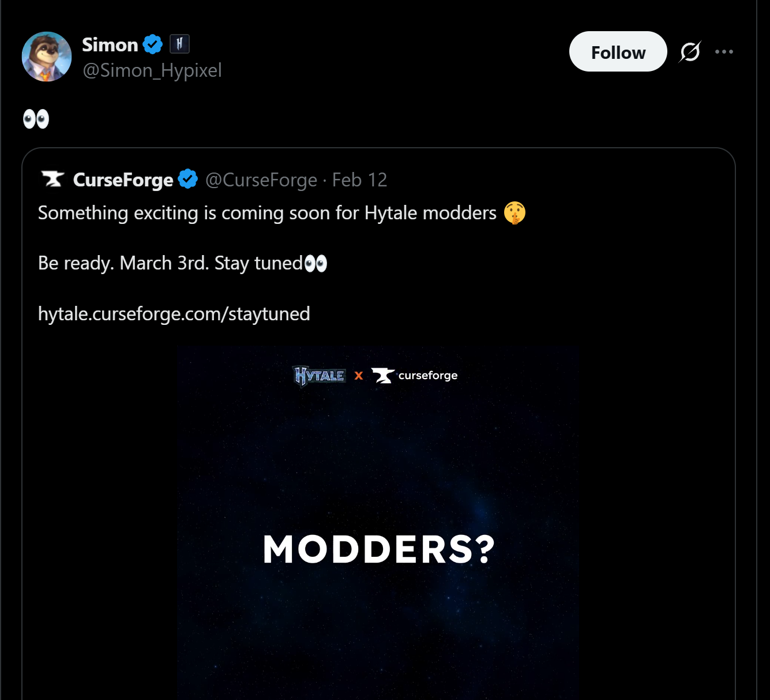Image resolution: width=770 pixels, height=700 pixels.
Task: Click CurseForge's blue verified checkmark
Action: point(188,179)
